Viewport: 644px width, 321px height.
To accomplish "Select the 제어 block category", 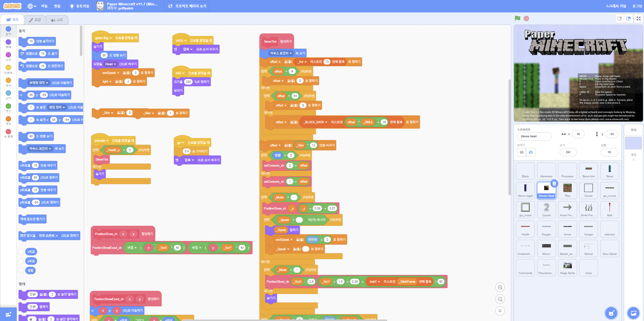I will pos(8,82).
